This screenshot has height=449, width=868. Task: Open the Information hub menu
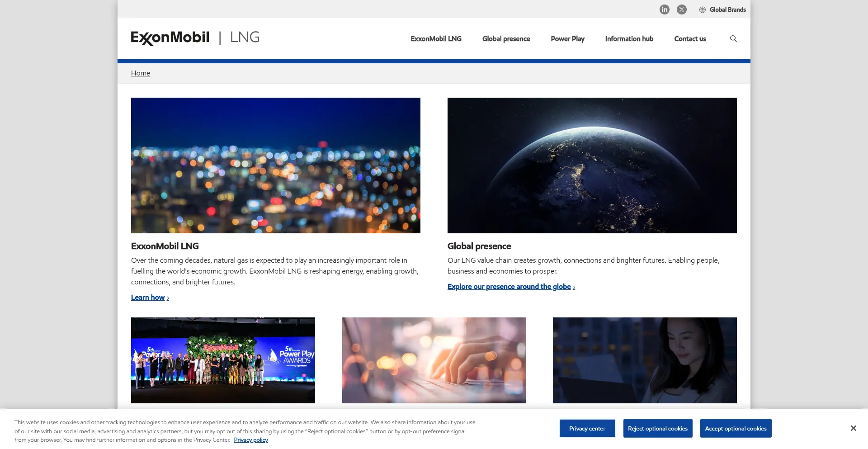click(629, 39)
